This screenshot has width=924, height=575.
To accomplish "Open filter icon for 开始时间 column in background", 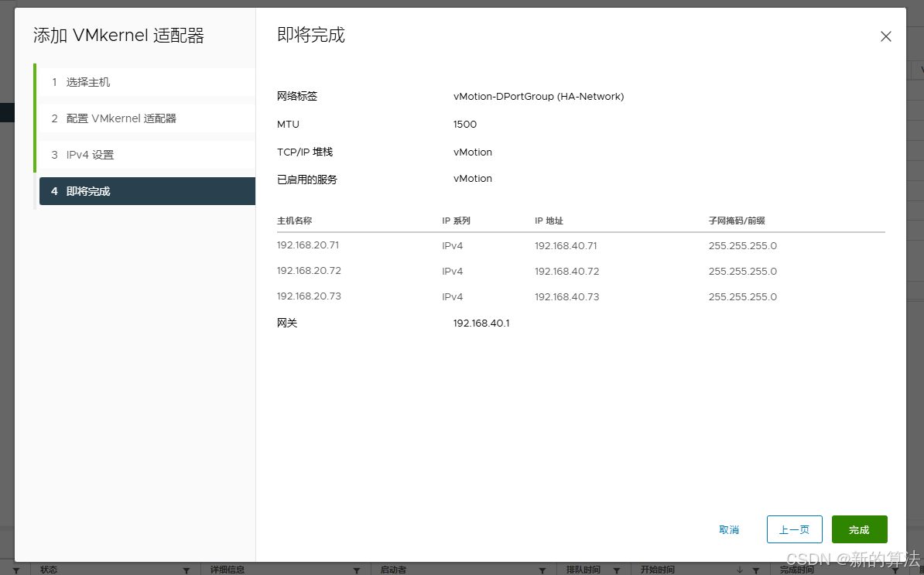I will 755,570.
